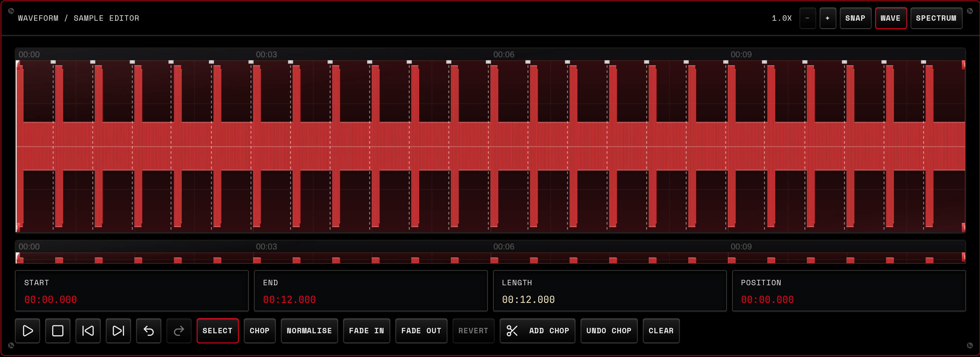This screenshot has width=980, height=357.
Task: Apply Normalise to the sample
Action: click(x=309, y=331)
